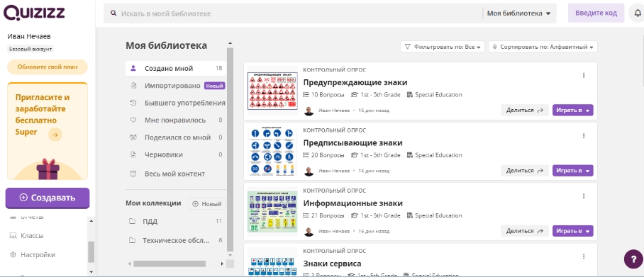Open the Предупреждающие знаки quiz title
Viewport: 644px width, 277px height.
point(355,82)
